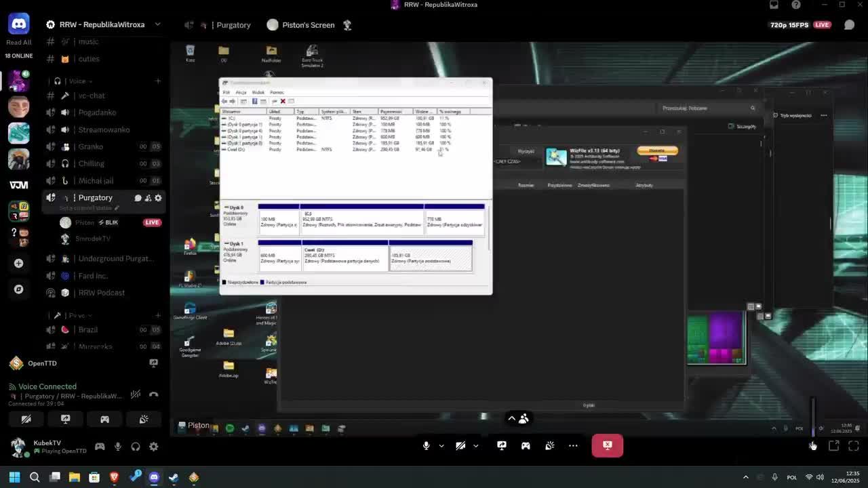The height and width of the screenshot is (488, 868).
Task: Open microphone input options arrow
Action: 441,445
